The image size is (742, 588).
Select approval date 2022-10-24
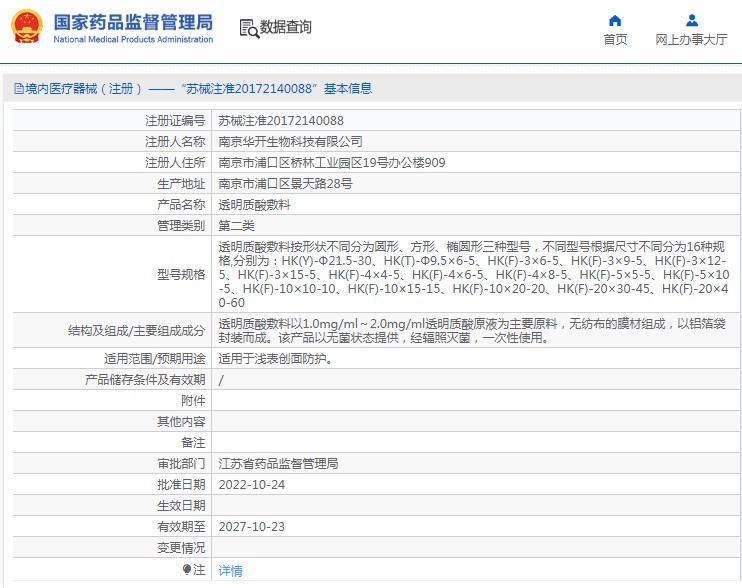[252, 484]
